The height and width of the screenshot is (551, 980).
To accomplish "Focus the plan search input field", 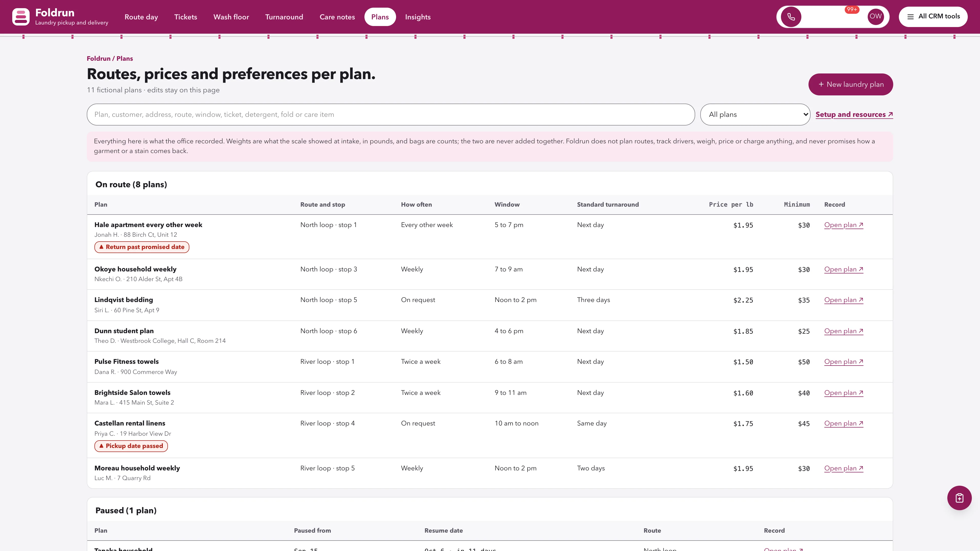I will coord(391,115).
